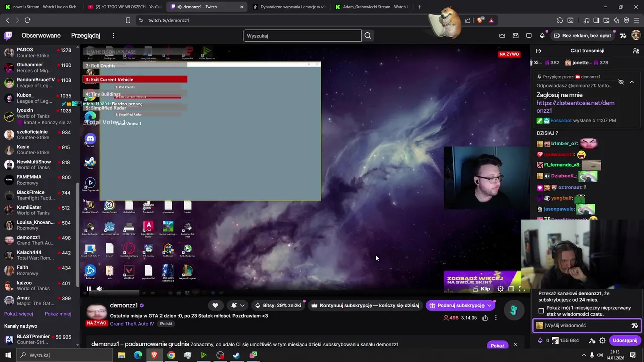Viewport: 644px width, 362px height.
Task: Open the PAGO3 channel in sidebar
Action: (39, 53)
